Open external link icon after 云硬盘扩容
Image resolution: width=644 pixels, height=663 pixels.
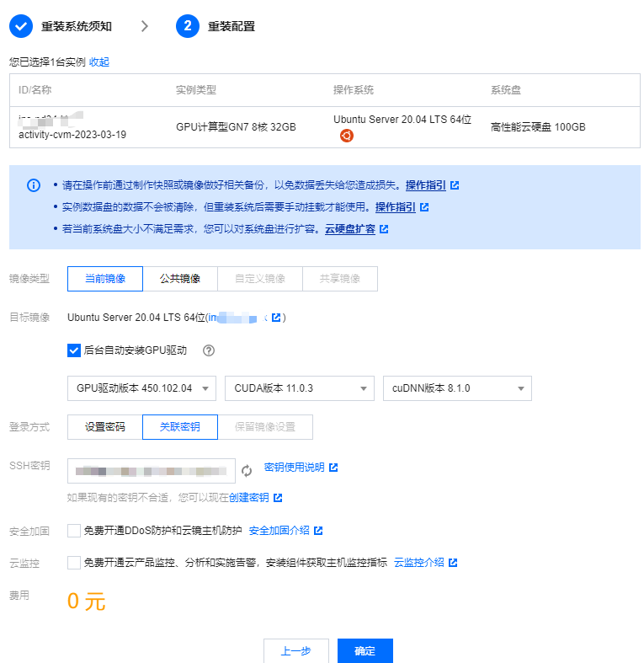tap(384, 229)
